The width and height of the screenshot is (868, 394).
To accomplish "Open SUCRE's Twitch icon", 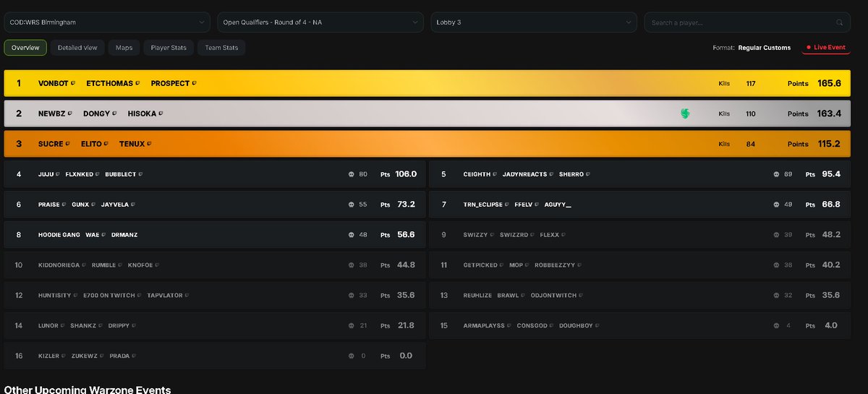I will [68, 144].
